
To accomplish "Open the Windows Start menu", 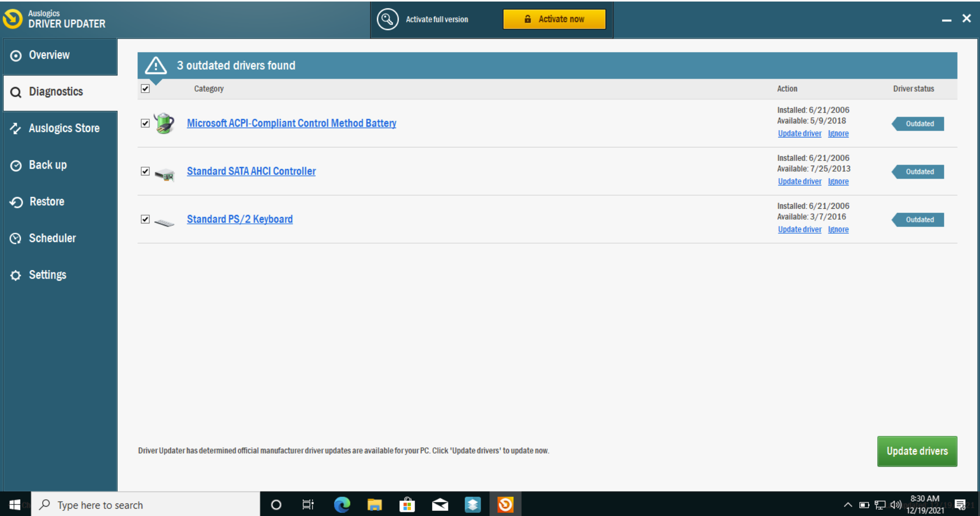I will pos(15,505).
